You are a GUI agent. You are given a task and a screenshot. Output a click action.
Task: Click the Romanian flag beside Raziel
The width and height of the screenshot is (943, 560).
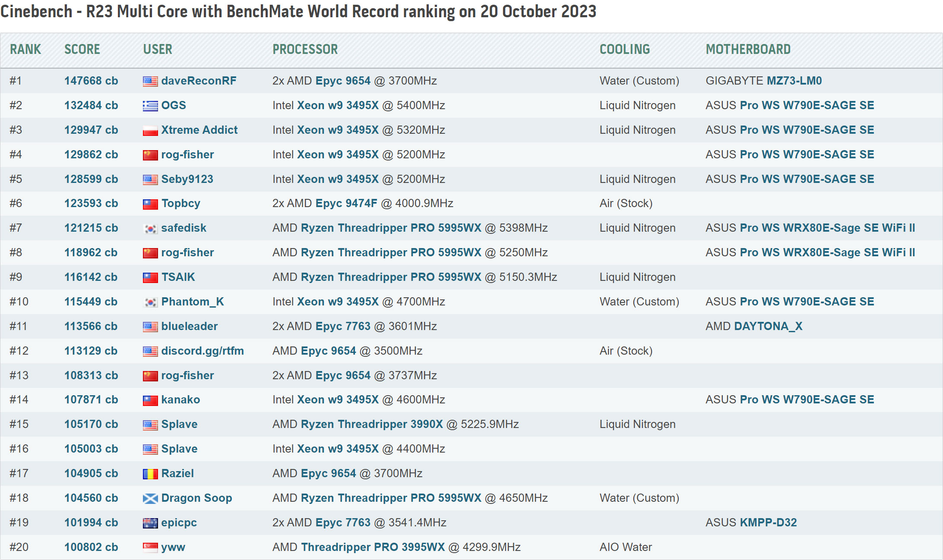pos(150,474)
